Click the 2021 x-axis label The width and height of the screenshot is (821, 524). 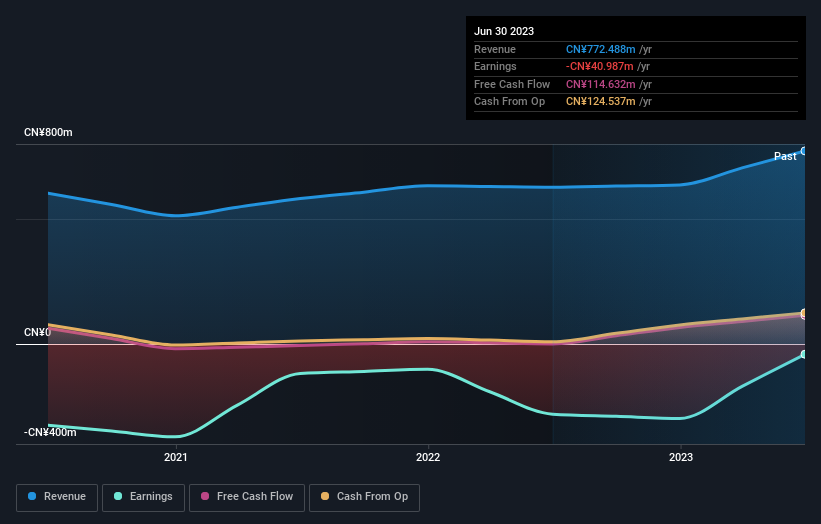(x=175, y=457)
